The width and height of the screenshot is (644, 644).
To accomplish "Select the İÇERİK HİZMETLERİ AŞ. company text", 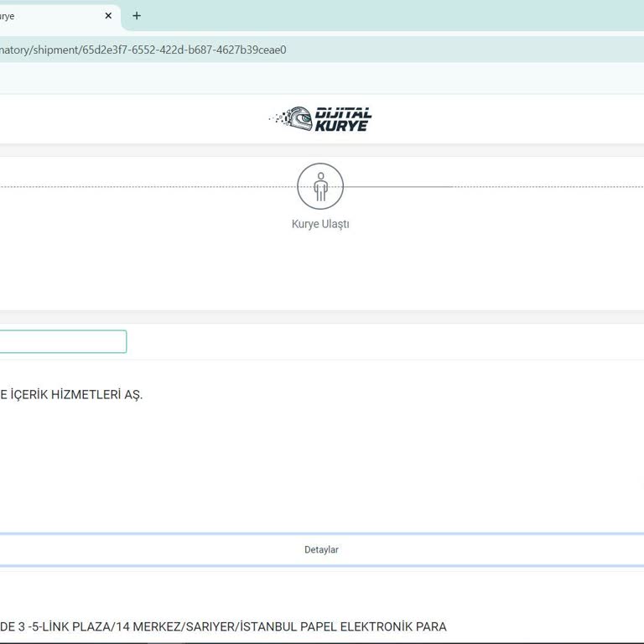I will (76, 395).
